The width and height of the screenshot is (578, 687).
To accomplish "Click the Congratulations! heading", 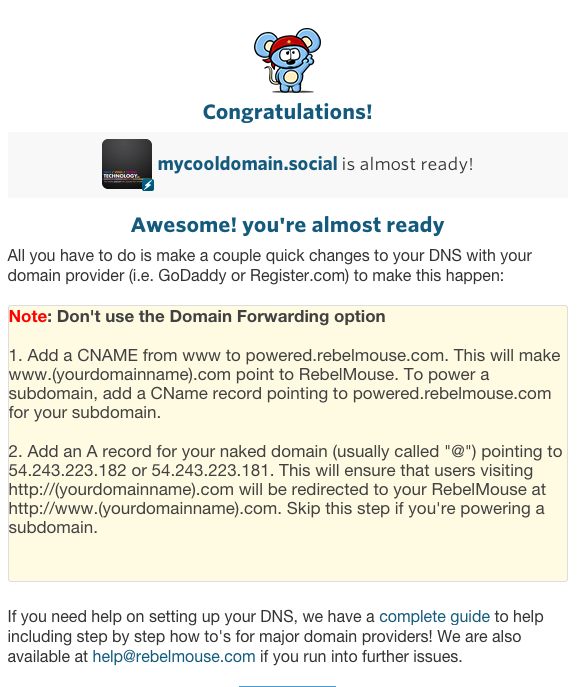I will [x=287, y=112].
